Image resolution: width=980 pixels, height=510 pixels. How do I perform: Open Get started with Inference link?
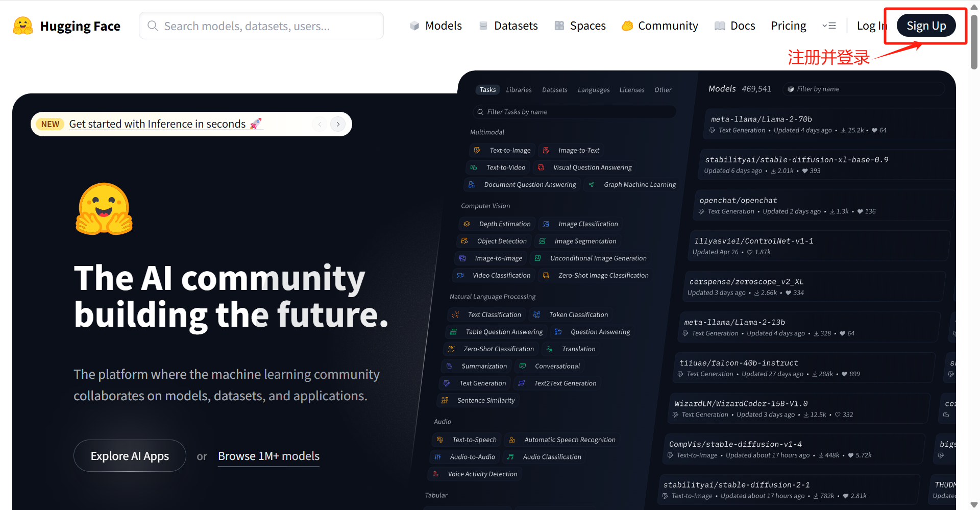(x=157, y=124)
